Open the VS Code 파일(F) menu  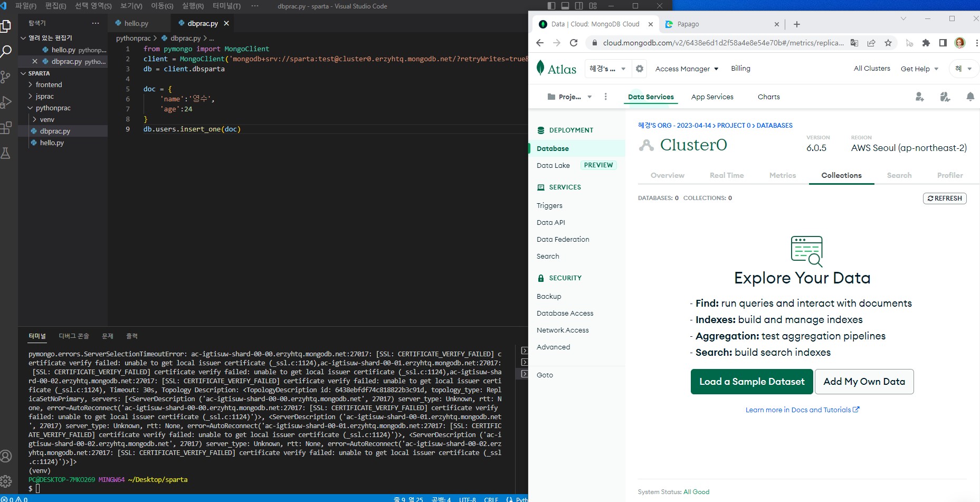coord(26,6)
